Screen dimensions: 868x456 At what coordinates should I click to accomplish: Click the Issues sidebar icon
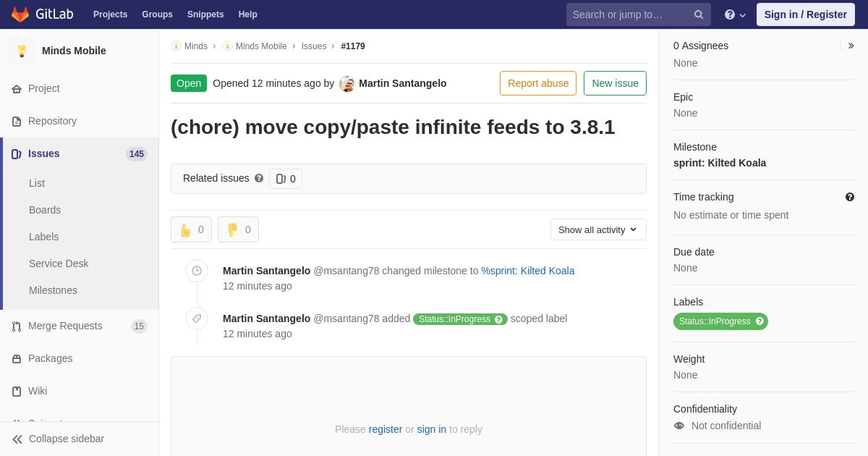click(x=17, y=153)
